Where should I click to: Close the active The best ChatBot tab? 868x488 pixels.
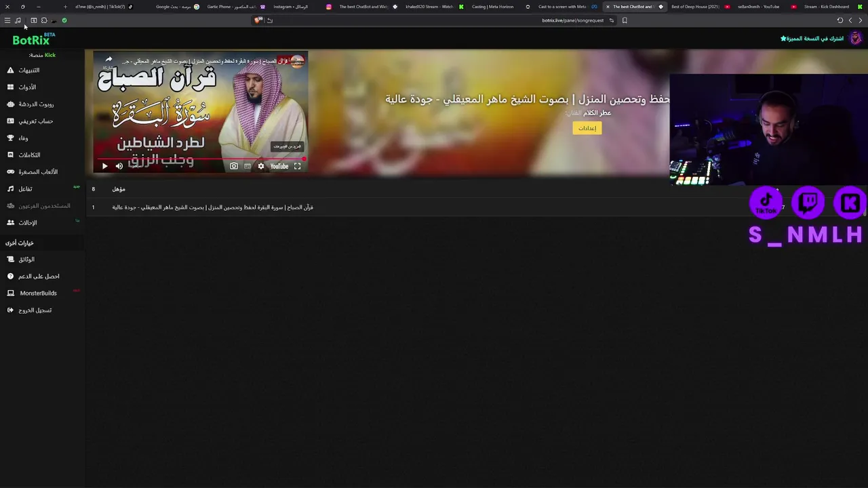608,7
